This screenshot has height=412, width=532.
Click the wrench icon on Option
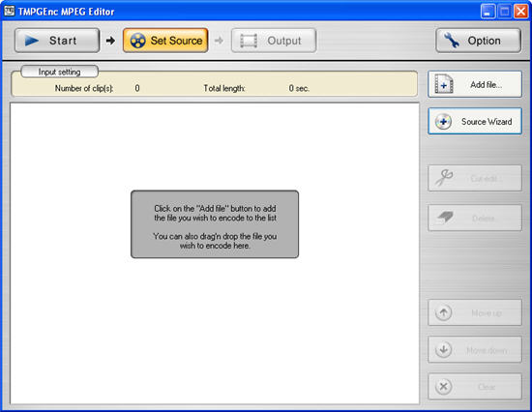tap(452, 41)
